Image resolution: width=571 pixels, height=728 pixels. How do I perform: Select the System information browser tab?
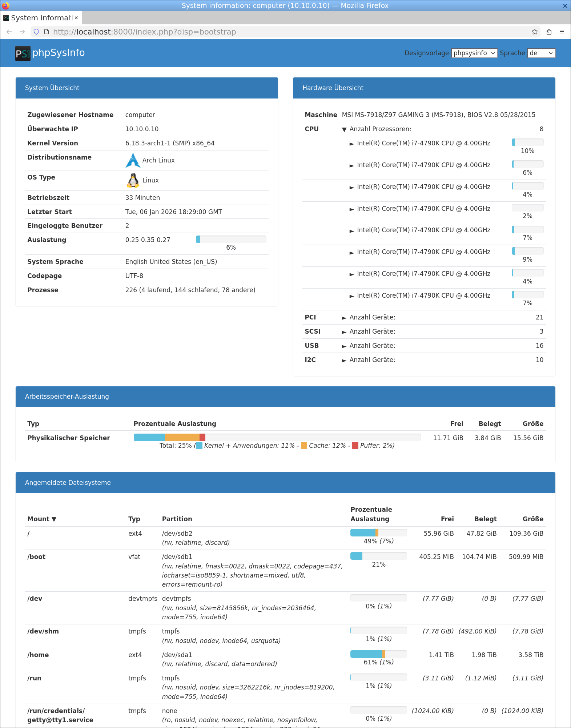pos(38,18)
